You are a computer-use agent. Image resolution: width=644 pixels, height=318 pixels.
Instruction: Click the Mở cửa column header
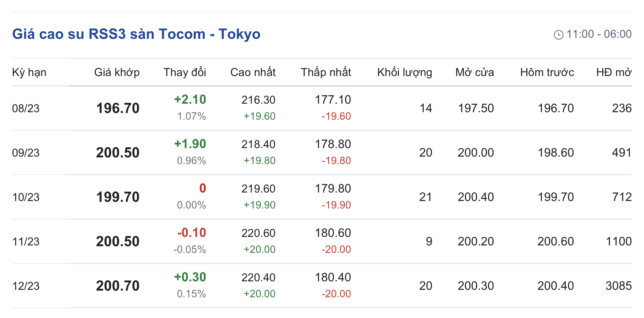(x=474, y=72)
